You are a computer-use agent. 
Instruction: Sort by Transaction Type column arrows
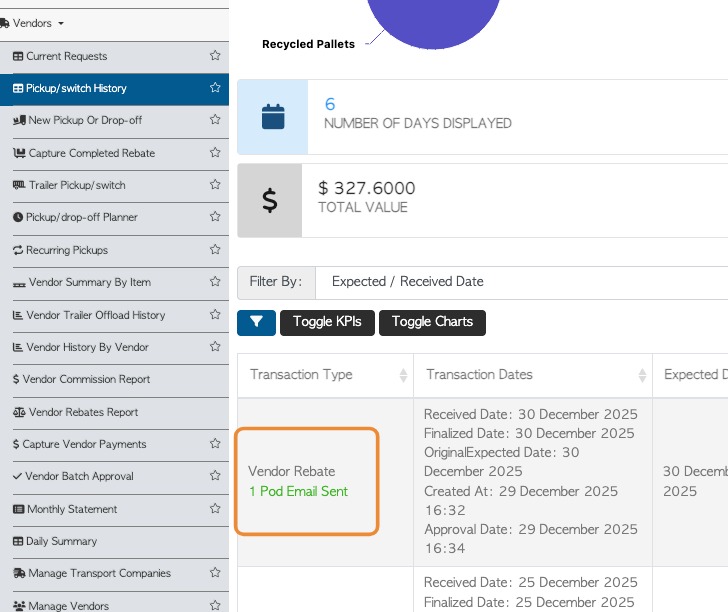coord(403,375)
